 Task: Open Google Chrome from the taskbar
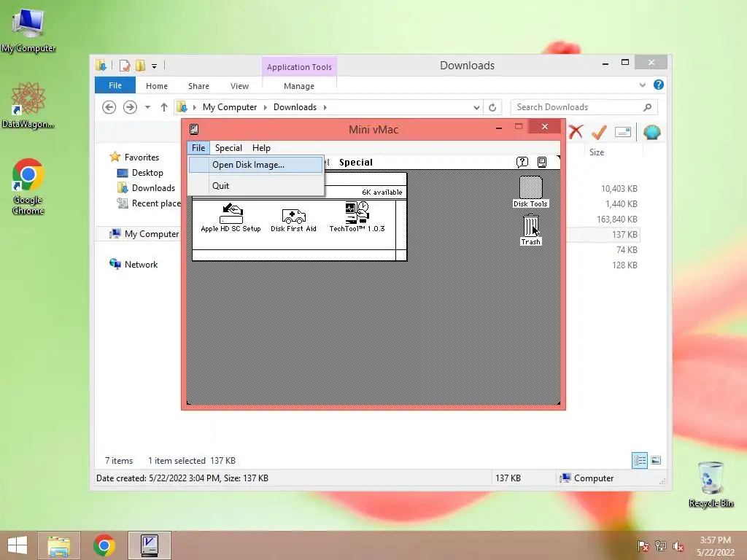104,545
